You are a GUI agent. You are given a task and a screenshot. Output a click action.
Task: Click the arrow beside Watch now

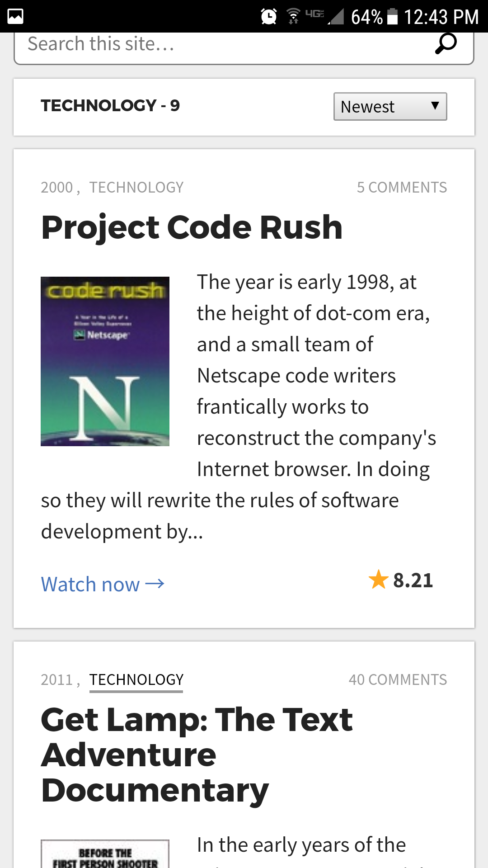coord(155,584)
